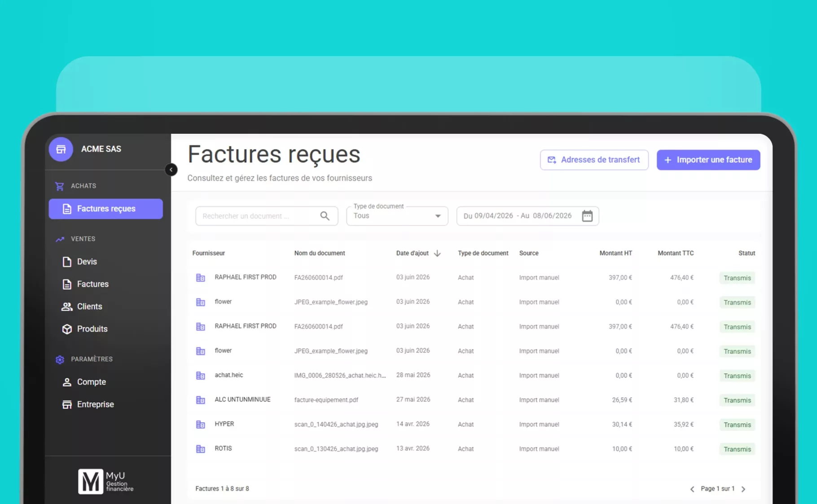This screenshot has width=817, height=504.
Task: Collapse the sidebar with the arrow button
Action: tap(171, 170)
